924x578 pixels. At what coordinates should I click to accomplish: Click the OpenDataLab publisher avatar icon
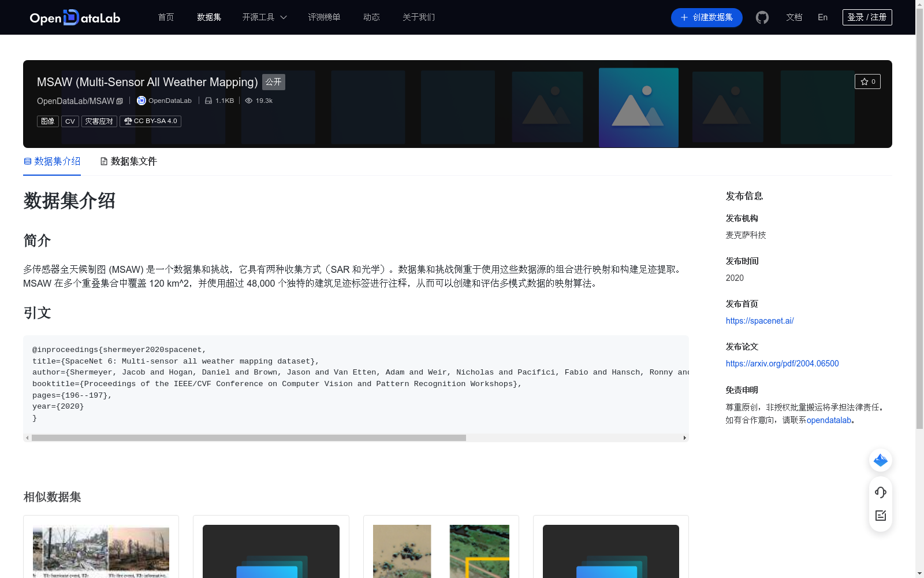pos(141,101)
